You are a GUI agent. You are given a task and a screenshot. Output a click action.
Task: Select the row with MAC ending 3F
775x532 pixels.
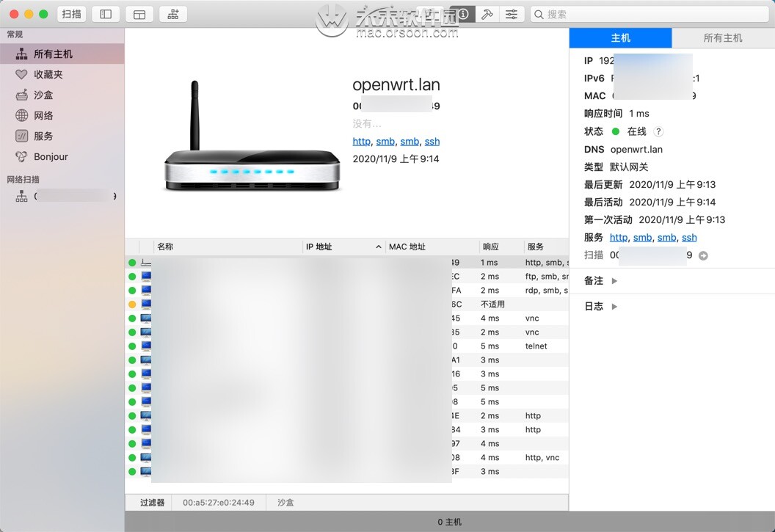pyautogui.click(x=347, y=471)
